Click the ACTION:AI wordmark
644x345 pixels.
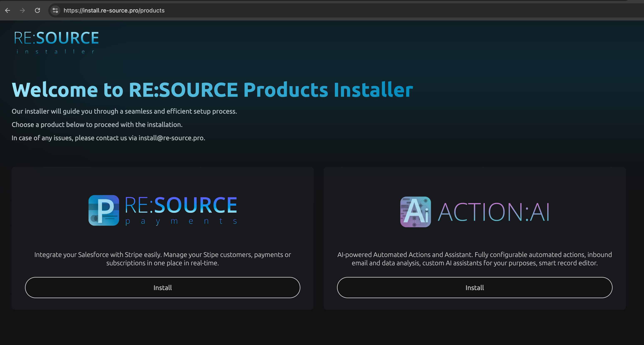494,212
